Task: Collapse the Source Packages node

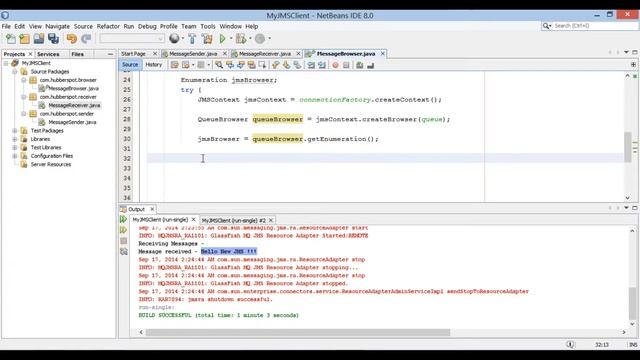Action: [x=15, y=72]
